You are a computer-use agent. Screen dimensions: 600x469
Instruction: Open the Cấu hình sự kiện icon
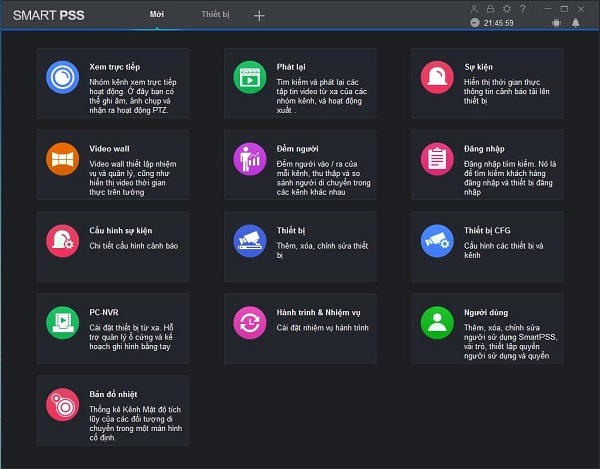point(62,240)
